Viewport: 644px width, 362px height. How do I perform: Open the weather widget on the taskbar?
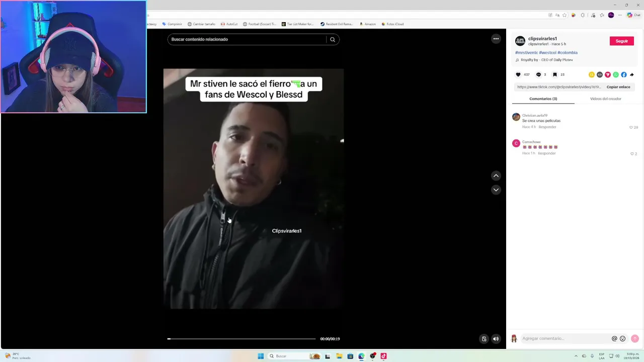(x=18, y=356)
